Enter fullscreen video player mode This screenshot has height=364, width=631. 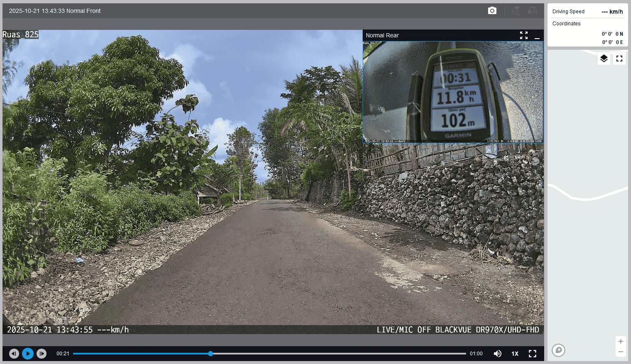532,354
